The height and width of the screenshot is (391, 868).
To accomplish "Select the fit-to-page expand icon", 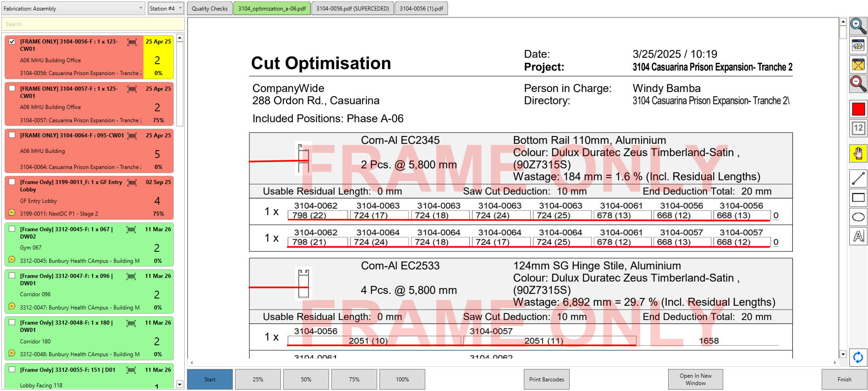I will click(x=858, y=65).
